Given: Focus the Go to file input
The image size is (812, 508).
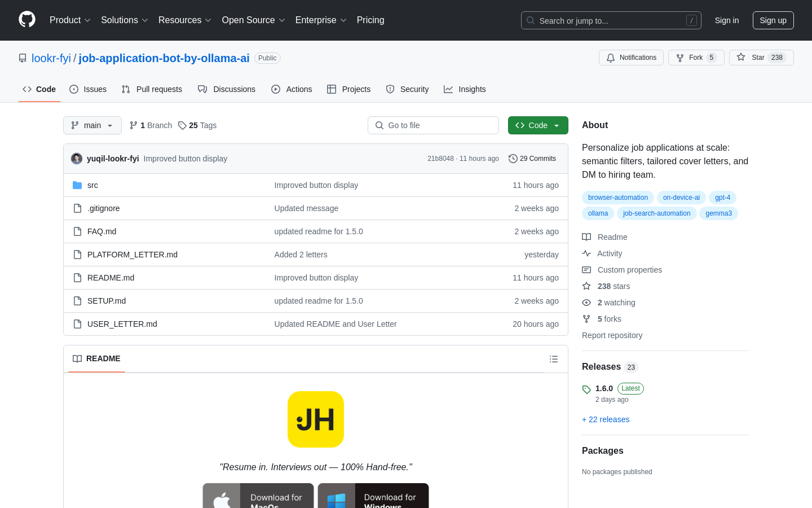Looking at the screenshot, I should pyautogui.click(x=433, y=125).
